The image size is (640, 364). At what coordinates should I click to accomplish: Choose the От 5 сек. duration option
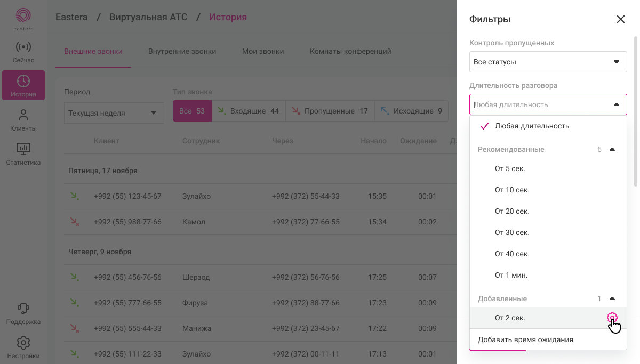(510, 169)
